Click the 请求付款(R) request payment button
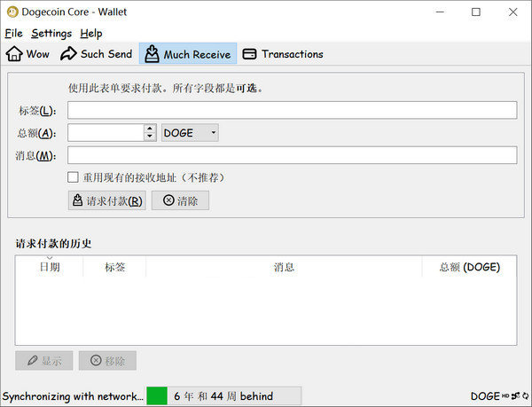532x407 pixels. [x=107, y=200]
